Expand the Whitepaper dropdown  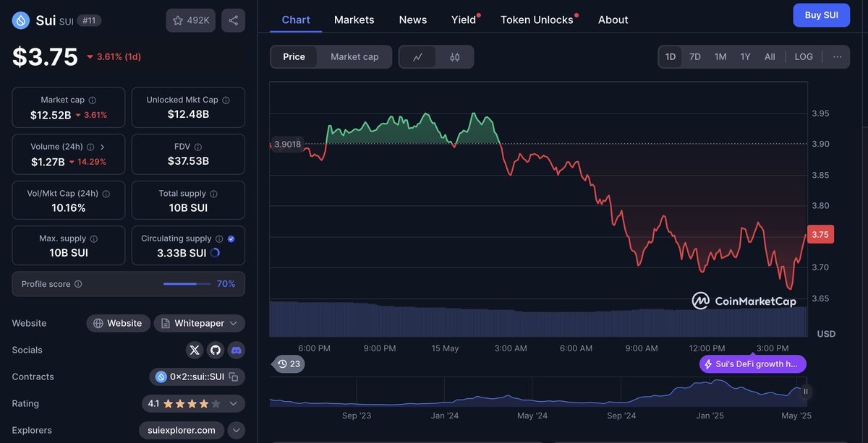233,324
